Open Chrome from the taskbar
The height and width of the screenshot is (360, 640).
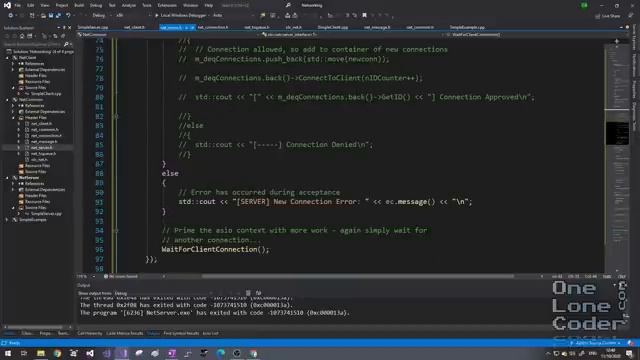tap(57, 353)
